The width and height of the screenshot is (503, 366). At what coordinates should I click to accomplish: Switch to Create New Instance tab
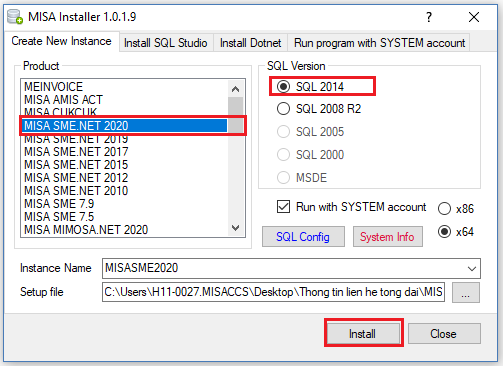(x=62, y=41)
